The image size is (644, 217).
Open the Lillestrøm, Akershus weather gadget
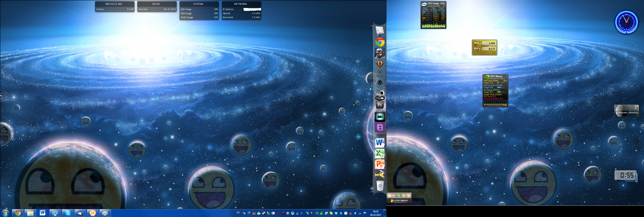626,110
